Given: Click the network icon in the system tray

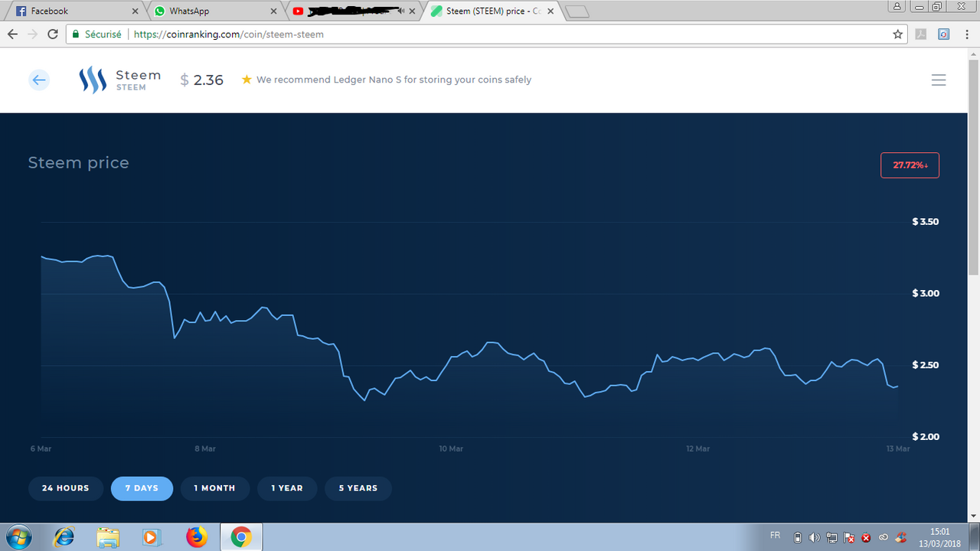Looking at the screenshot, I should tap(831, 537).
